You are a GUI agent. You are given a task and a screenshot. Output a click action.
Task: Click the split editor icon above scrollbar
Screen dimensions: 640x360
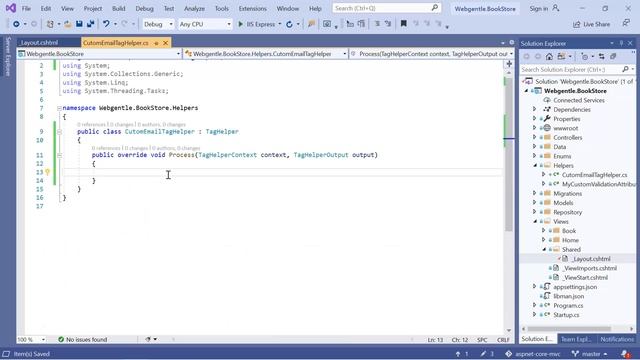509,64
